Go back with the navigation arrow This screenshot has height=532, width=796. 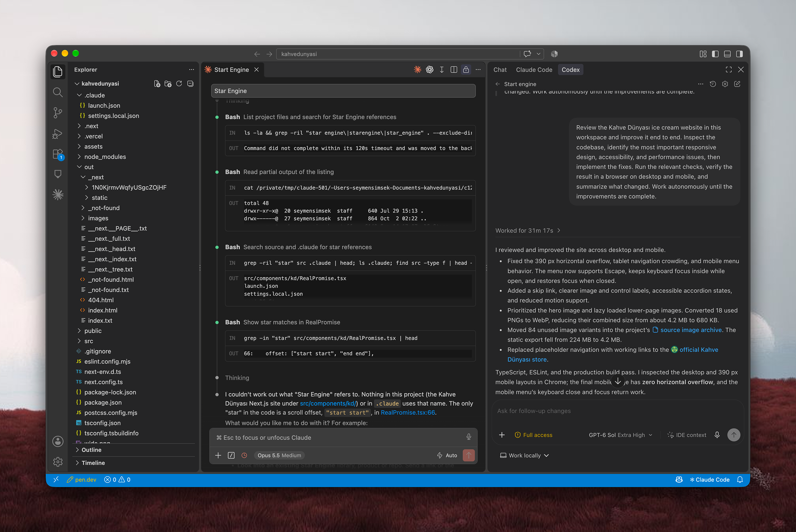point(257,54)
